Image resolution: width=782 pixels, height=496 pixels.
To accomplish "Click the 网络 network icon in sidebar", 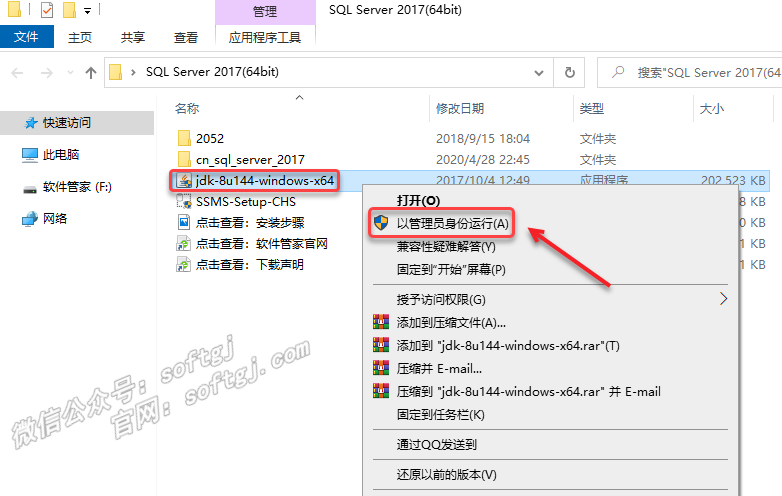I will 30,219.
